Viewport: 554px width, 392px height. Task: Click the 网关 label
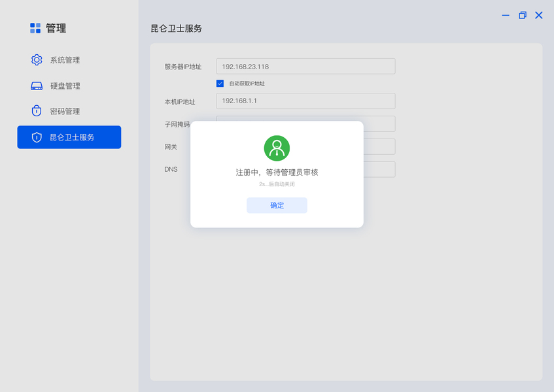point(171,147)
